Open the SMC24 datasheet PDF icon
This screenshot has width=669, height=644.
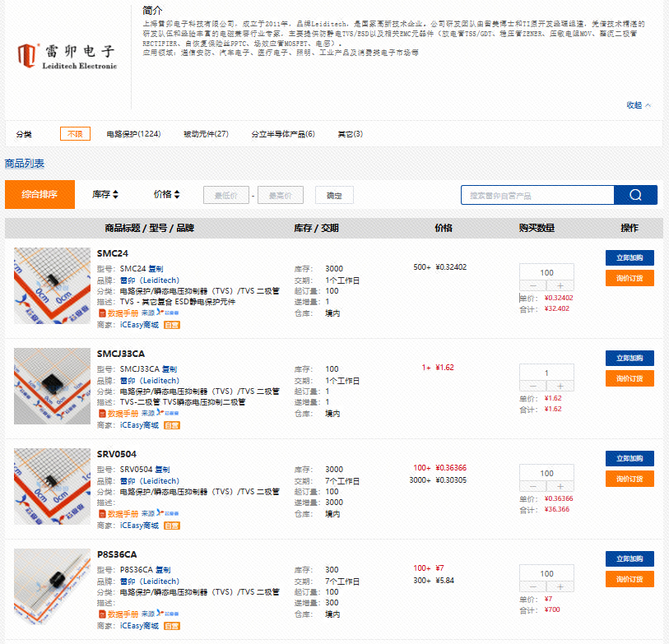[102, 313]
